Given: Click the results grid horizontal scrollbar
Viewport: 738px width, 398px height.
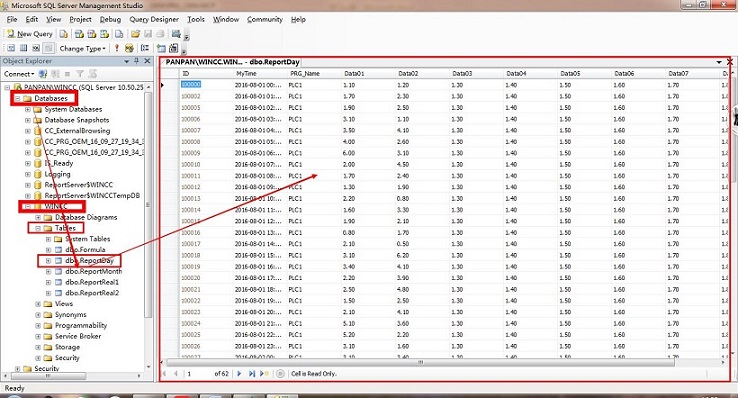Looking at the screenshot, I should click(x=420, y=362).
